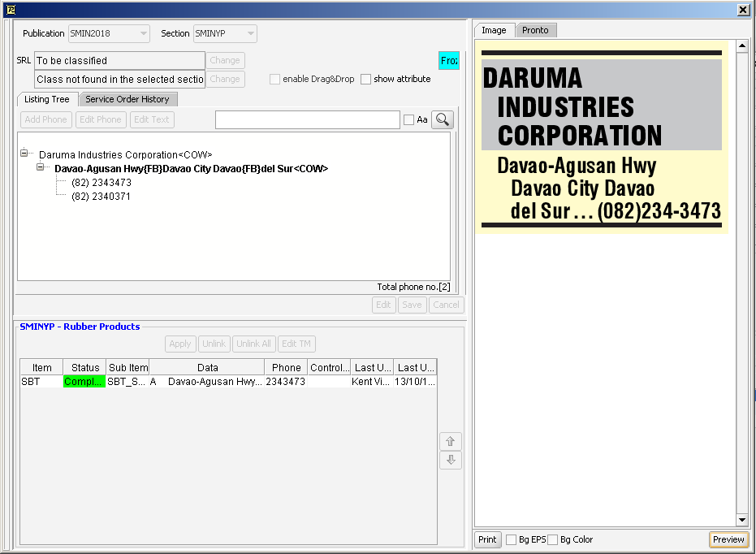Click the Edit Phone button
Image resolution: width=756 pixels, height=554 pixels.
click(101, 119)
